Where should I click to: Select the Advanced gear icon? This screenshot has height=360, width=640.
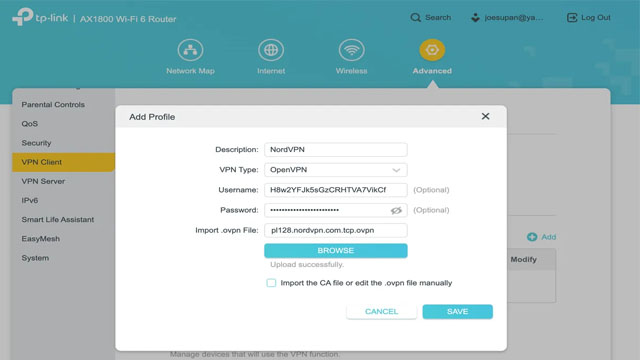point(432,50)
